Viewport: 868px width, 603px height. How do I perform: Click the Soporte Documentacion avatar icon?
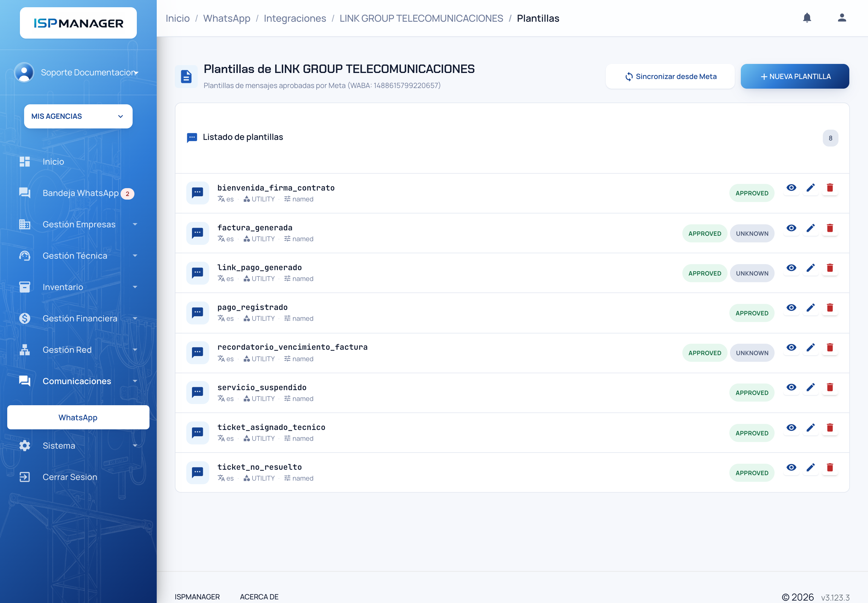[x=24, y=72]
